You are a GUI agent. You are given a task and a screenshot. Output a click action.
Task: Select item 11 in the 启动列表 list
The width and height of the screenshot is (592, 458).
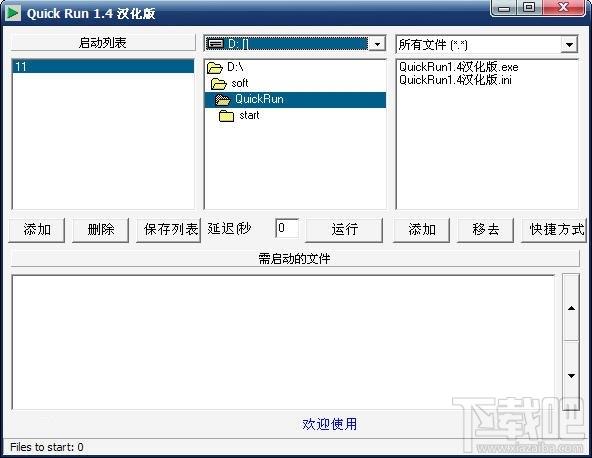[103, 67]
